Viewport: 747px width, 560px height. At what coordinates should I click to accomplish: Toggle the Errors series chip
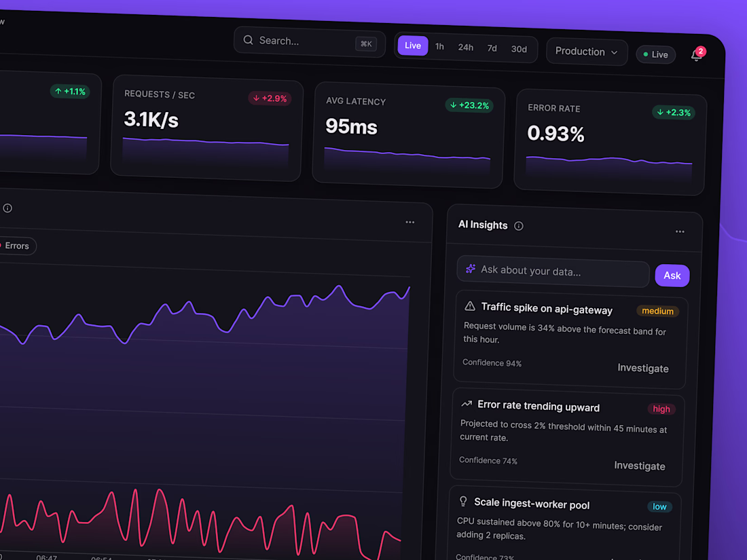pos(16,246)
